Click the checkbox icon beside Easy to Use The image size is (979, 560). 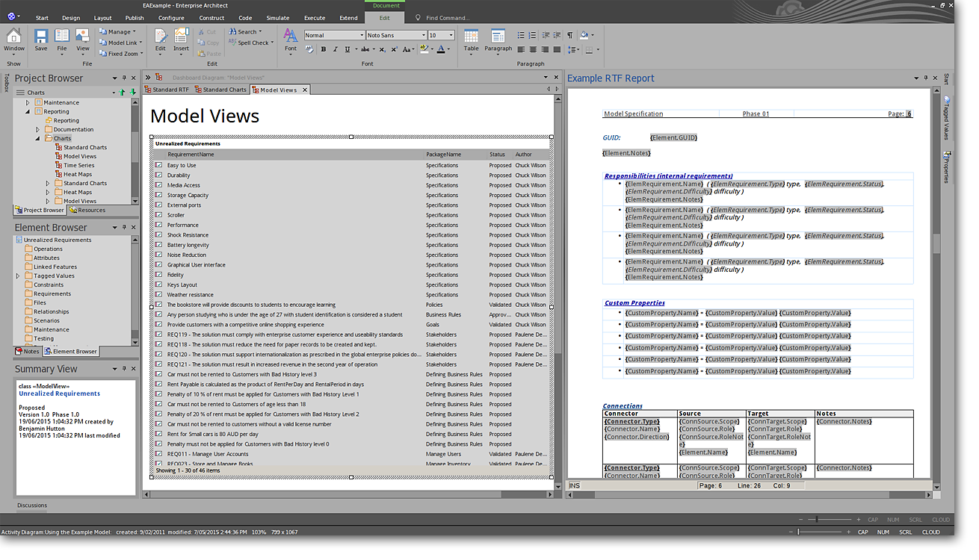coord(158,165)
